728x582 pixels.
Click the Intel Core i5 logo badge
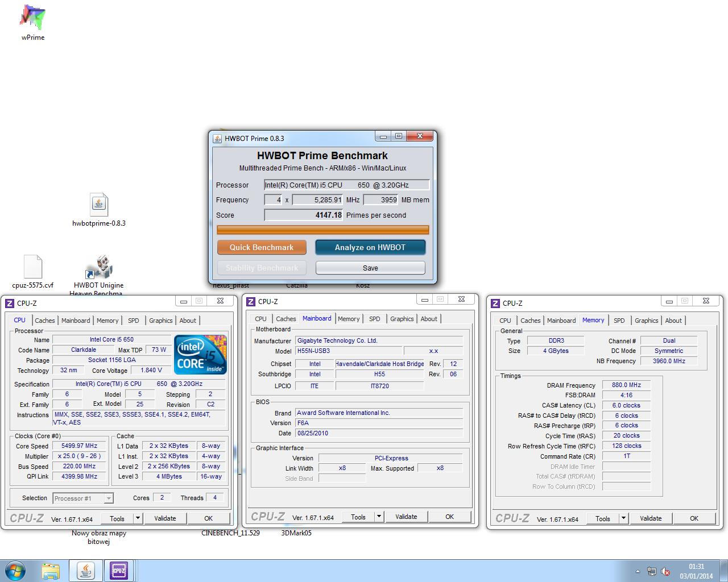(201, 355)
